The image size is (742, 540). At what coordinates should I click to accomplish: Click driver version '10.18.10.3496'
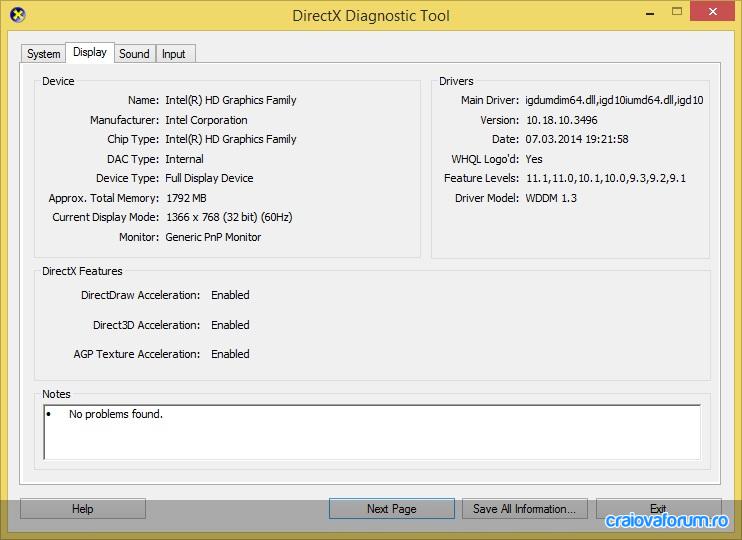(562, 120)
